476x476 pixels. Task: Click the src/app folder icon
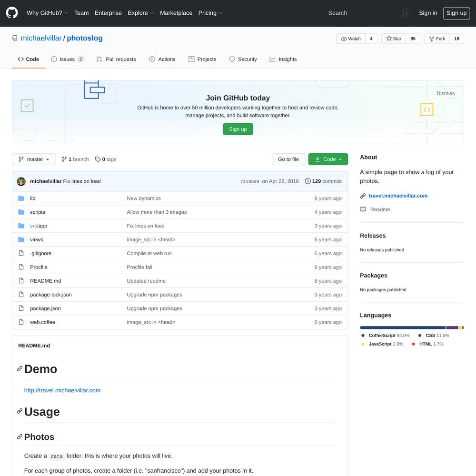click(21, 226)
